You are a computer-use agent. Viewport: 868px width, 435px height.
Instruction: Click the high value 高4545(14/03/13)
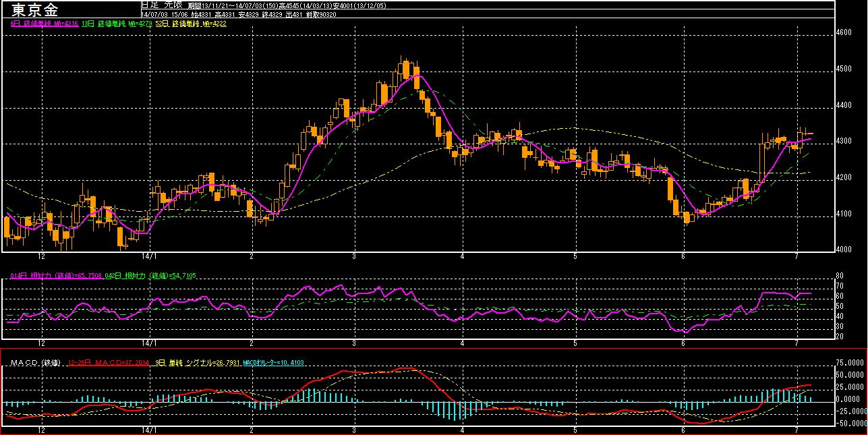tap(306, 5)
